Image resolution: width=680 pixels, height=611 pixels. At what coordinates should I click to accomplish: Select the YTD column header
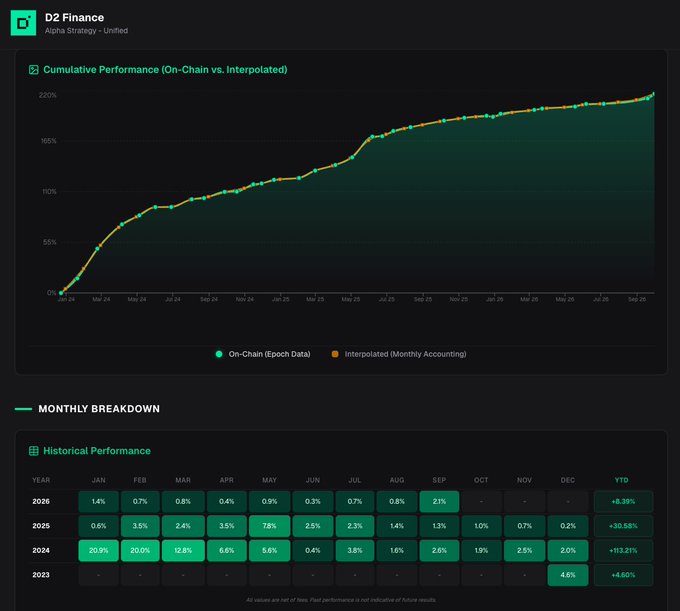pyautogui.click(x=621, y=480)
